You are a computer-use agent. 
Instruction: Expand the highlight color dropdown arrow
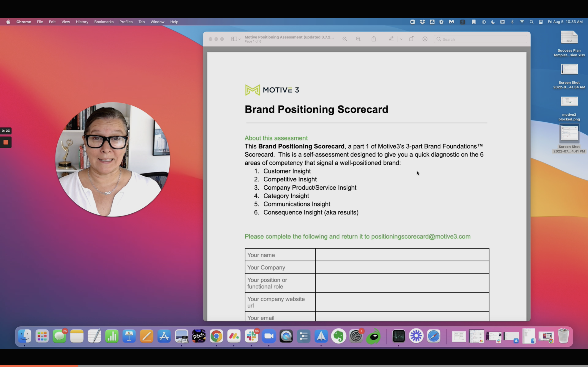click(x=401, y=39)
